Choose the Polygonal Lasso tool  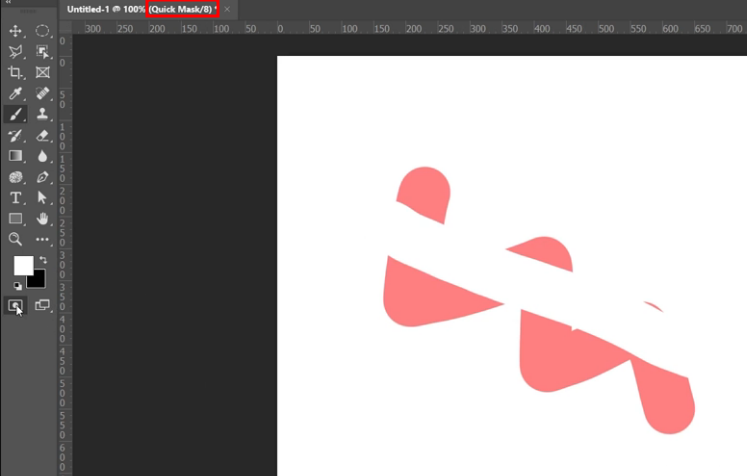[x=15, y=51]
